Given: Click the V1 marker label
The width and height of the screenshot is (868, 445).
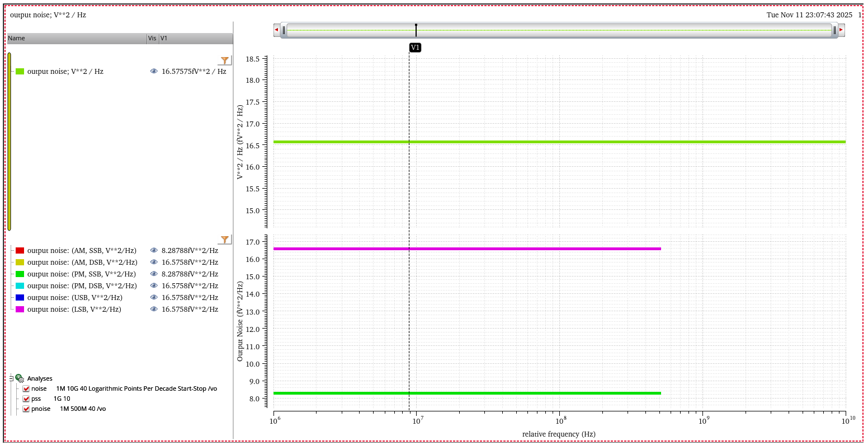Looking at the screenshot, I should 415,48.
